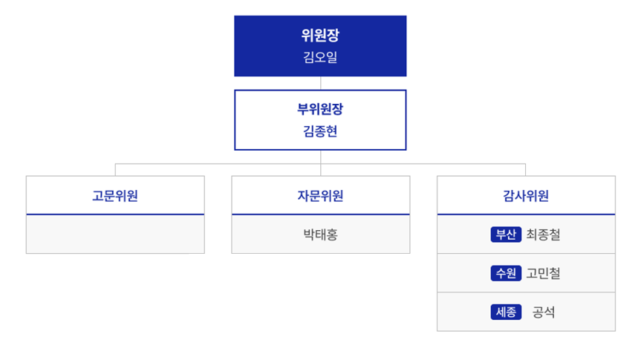644x357 pixels.
Task: Click the empty cell under 고문위원
Action: click(x=115, y=235)
